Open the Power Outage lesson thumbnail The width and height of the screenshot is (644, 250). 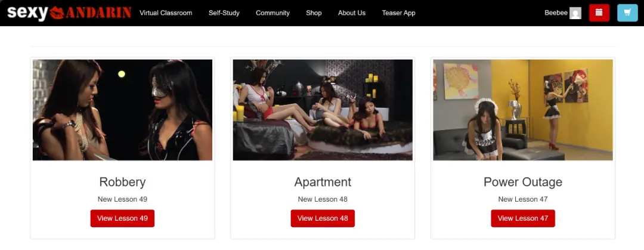tap(523, 110)
